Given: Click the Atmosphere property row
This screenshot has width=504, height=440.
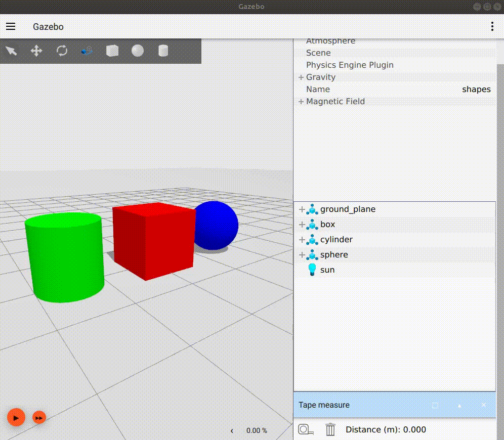Looking at the screenshot, I should 395,41.
